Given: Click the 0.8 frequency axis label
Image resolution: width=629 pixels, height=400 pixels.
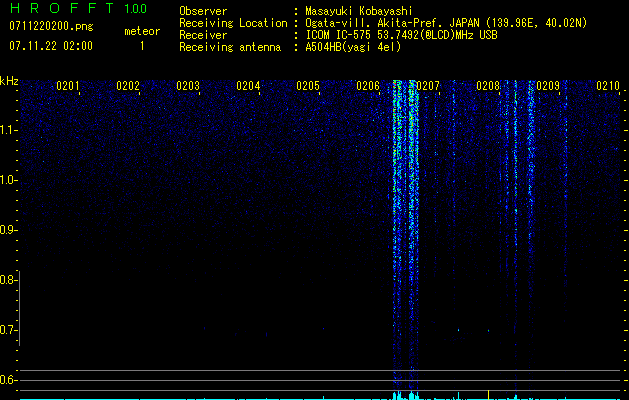Looking at the screenshot, I should pos(7,280).
